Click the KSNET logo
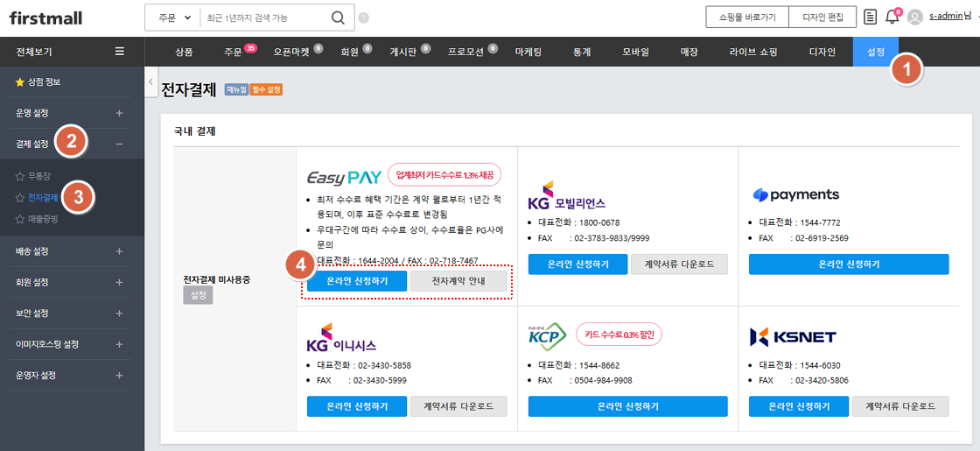Screen dimensions: 980x451 (x=793, y=337)
